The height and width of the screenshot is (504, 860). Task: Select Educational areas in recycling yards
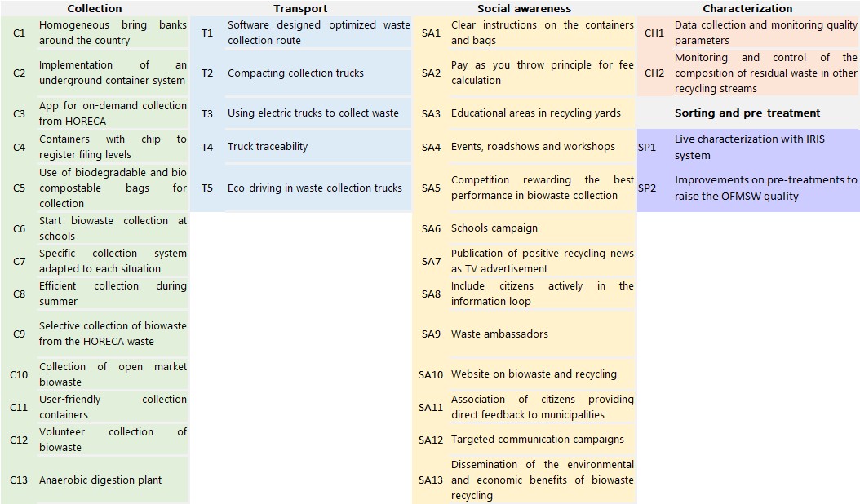(535, 113)
